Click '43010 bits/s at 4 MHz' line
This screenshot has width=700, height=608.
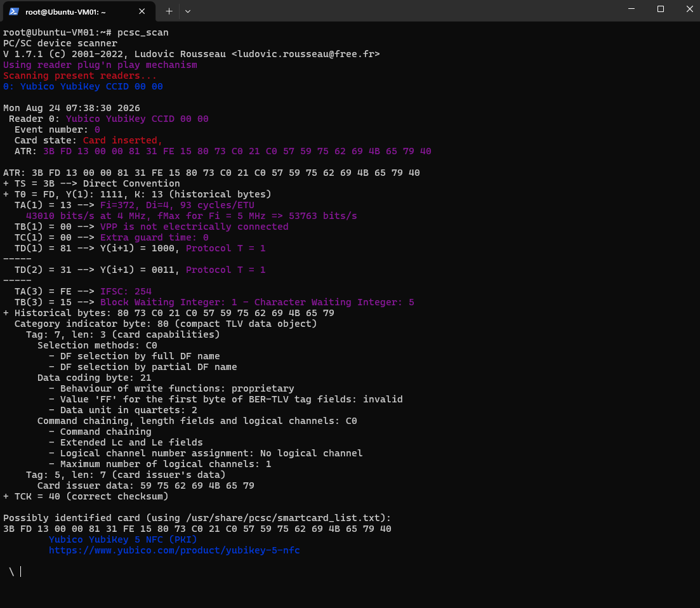(192, 216)
